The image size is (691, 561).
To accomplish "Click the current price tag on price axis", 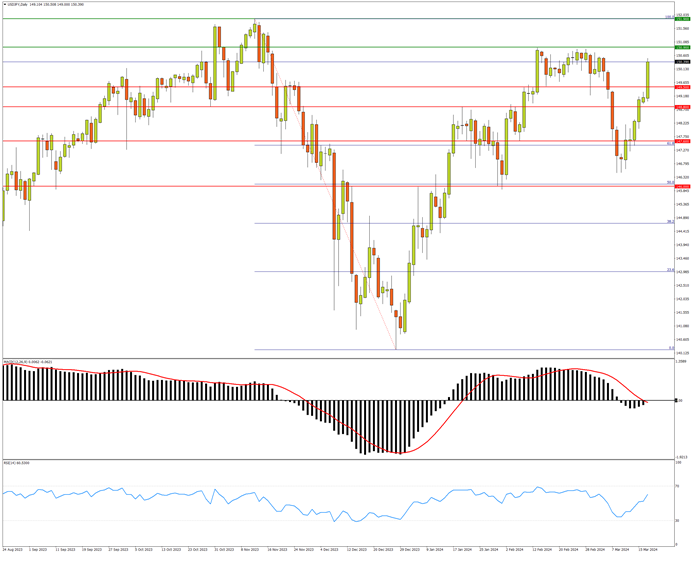I will point(682,62).
